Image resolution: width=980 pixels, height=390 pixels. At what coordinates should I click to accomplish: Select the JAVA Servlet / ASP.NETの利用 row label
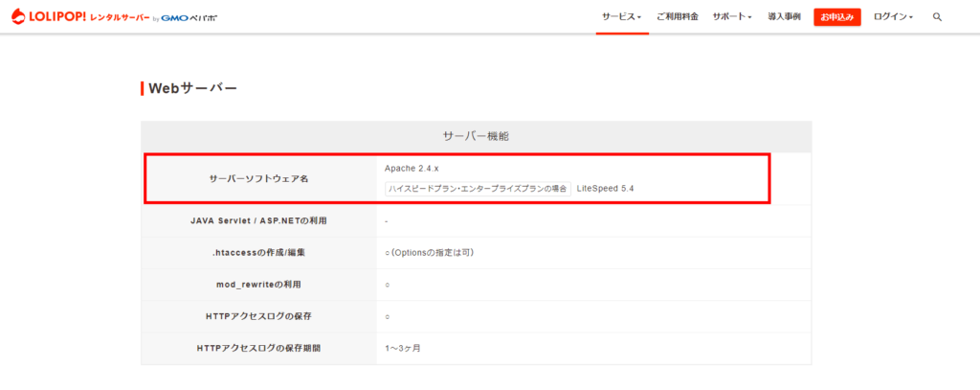click(x=258, y=221)
